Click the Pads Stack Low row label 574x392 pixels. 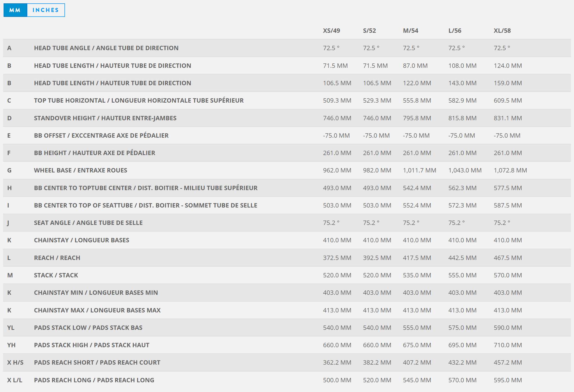(x=88, y=328)
